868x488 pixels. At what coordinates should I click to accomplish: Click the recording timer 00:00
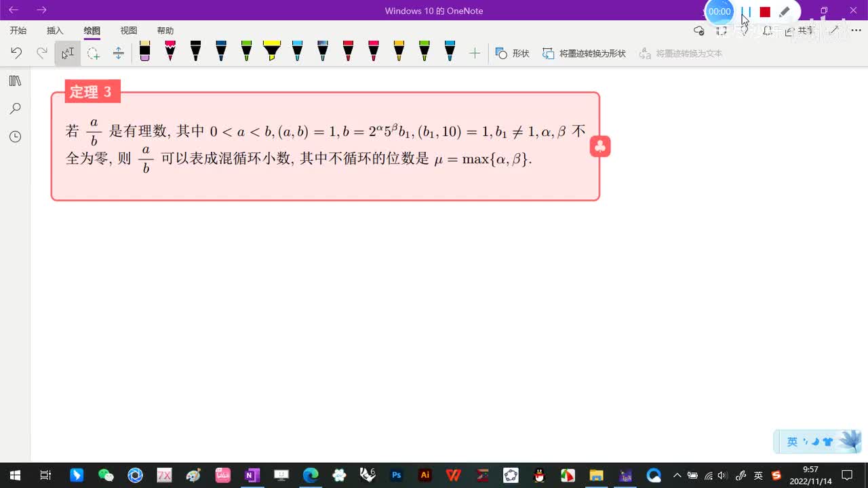point(719,12)
